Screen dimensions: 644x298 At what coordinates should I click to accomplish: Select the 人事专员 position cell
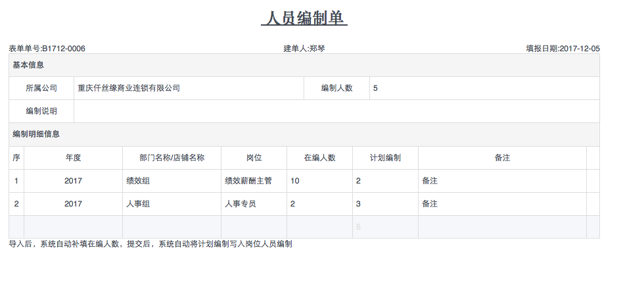pos(254,204)
